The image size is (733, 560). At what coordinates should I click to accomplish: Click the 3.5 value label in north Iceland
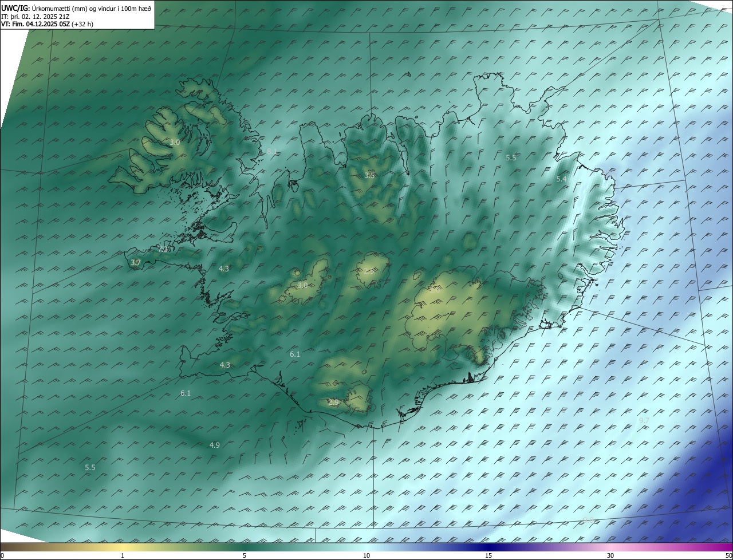369,175
